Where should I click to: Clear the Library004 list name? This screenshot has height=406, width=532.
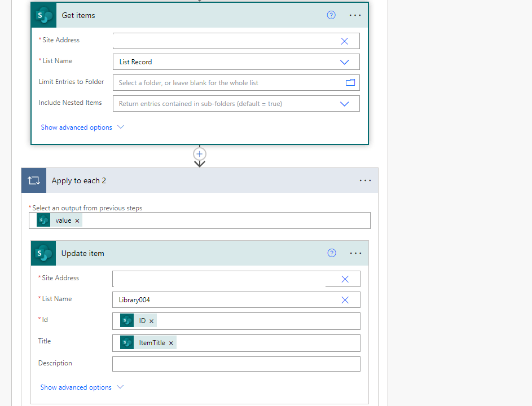pyautogui.click(x=345, y=300)
